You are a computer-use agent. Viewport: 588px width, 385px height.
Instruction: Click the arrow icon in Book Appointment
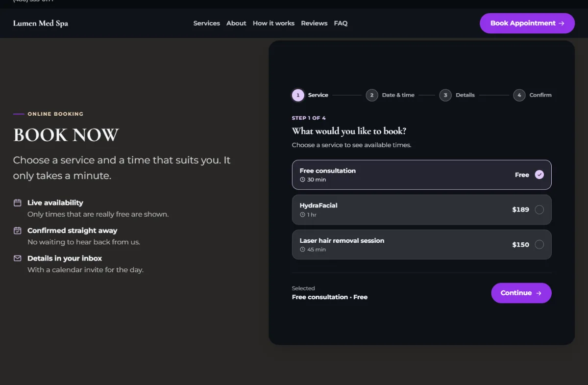pyautogui.click(x=562, y=23)
